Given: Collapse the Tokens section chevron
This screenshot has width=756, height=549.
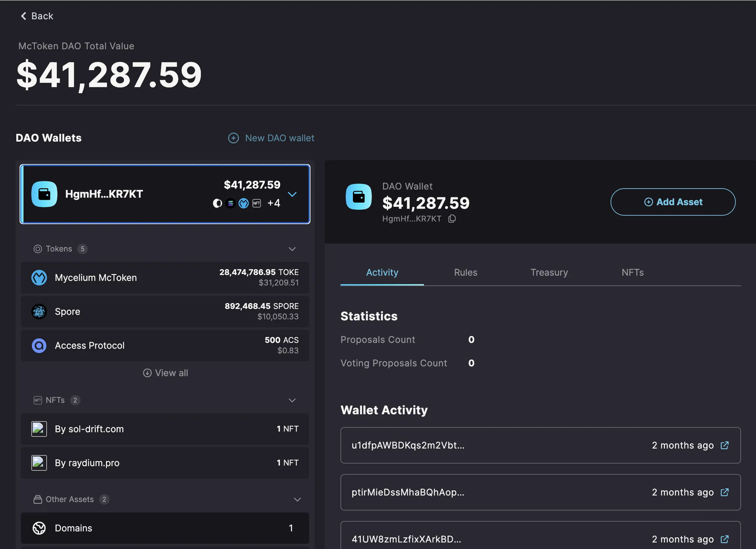Looking at the screenshot, I should point(292,249).
